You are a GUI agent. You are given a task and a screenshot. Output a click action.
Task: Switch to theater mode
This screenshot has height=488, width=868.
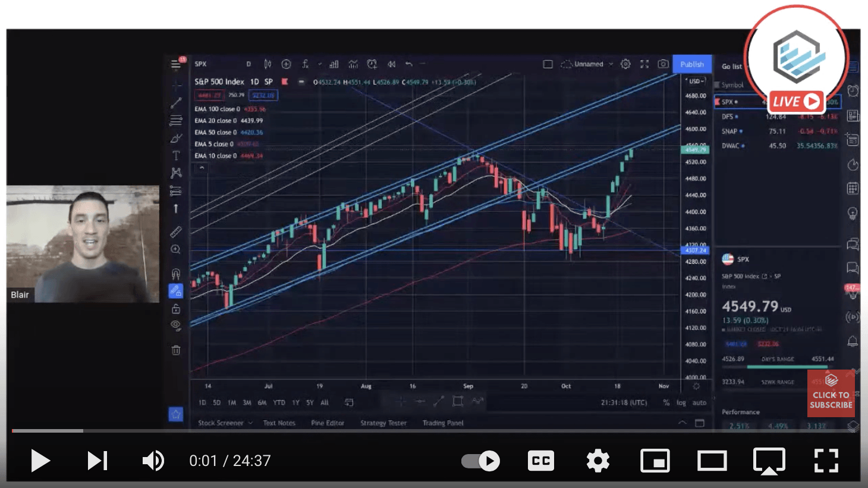click(712, 461)
